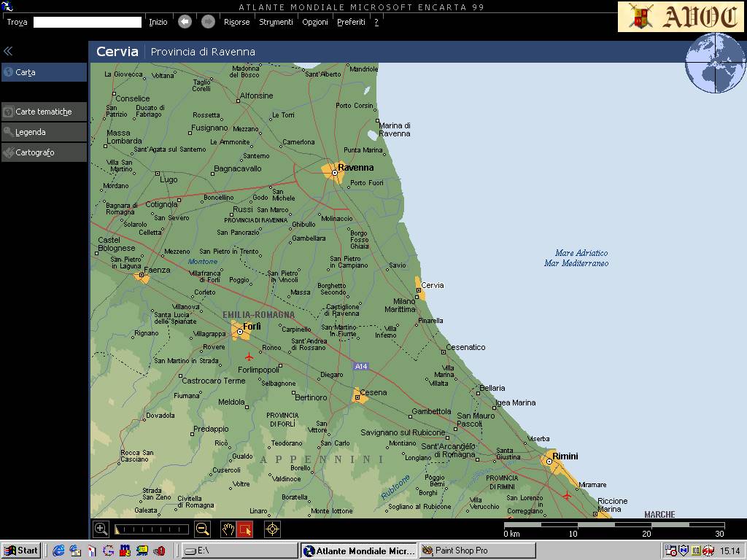Click the A14 highway shield

tap(361, 366)
